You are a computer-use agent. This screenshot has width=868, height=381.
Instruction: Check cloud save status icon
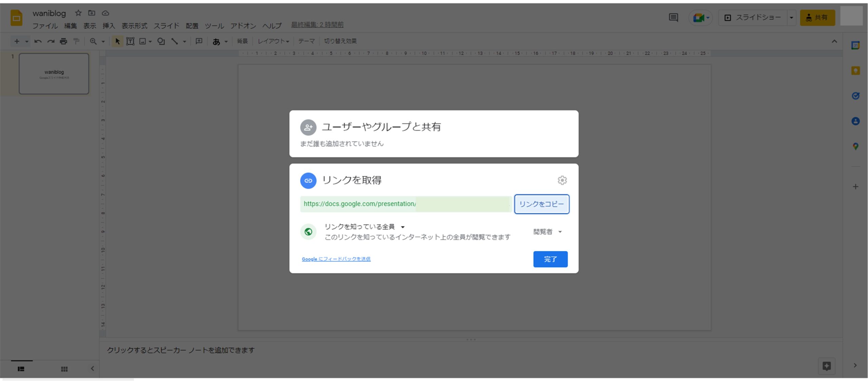105,13
